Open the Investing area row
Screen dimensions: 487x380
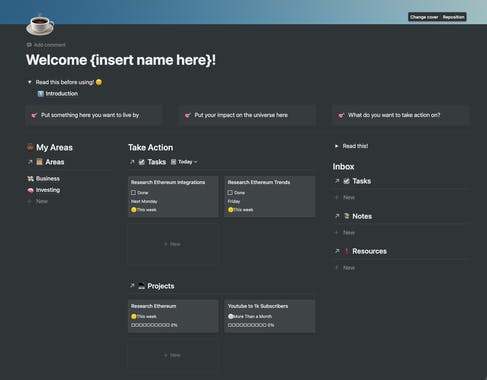(48, 190)
